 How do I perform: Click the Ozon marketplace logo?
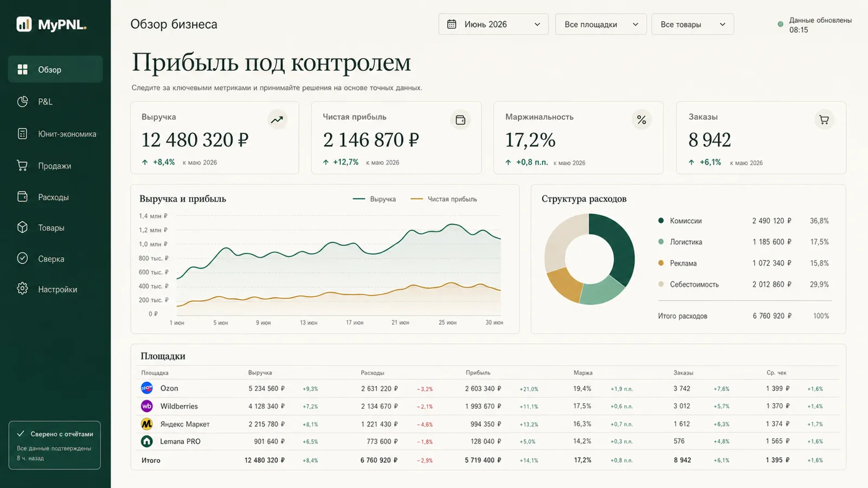tap(147, 388)
